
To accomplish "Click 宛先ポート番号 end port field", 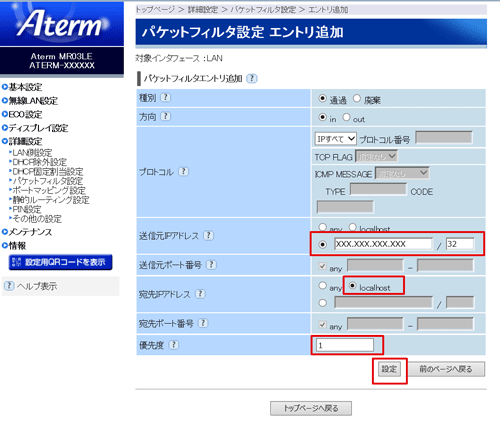I will point(445,324).
